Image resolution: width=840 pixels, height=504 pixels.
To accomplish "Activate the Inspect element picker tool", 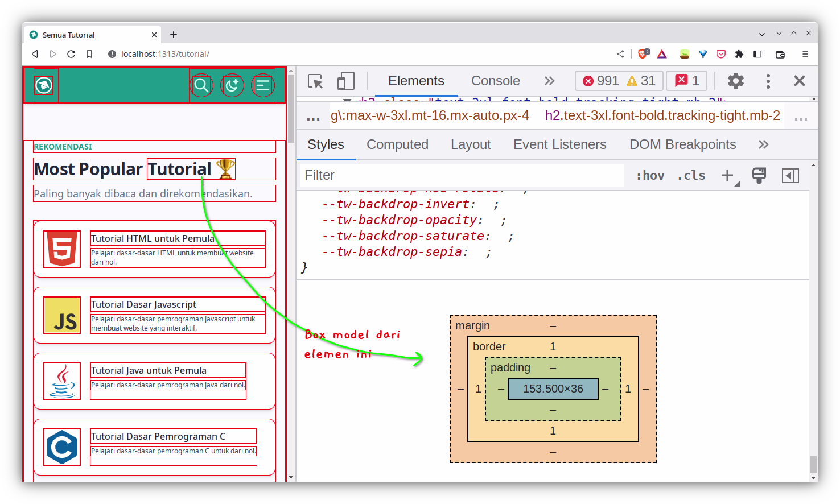I will (315, 81).
